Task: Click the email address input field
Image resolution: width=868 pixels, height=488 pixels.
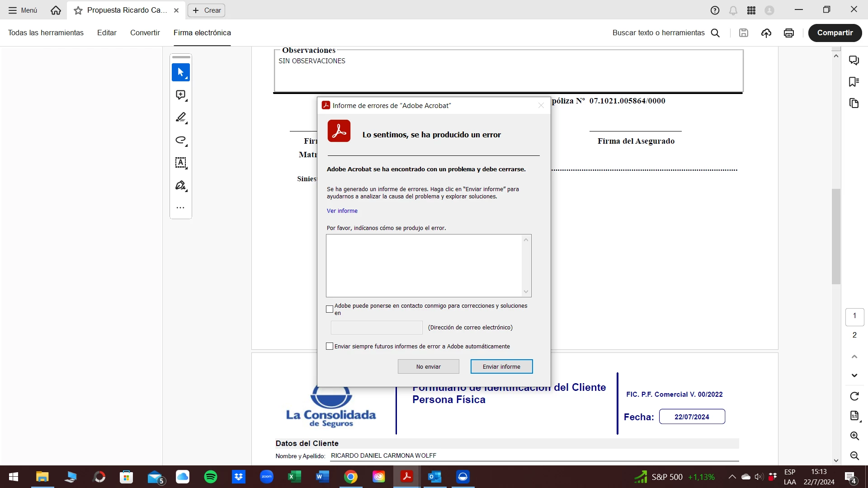Action: [x=376, y=328]
